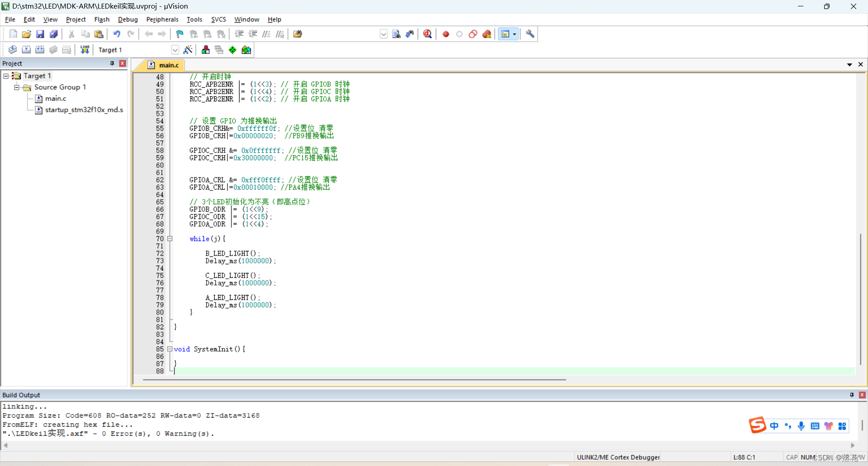Click the Build Output right scroll arrow
Screen dimensions: 868x466
pos(853,446)
